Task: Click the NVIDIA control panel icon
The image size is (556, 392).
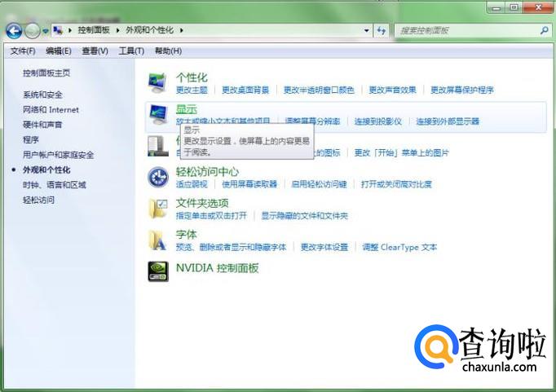Action: pos(158,271)
